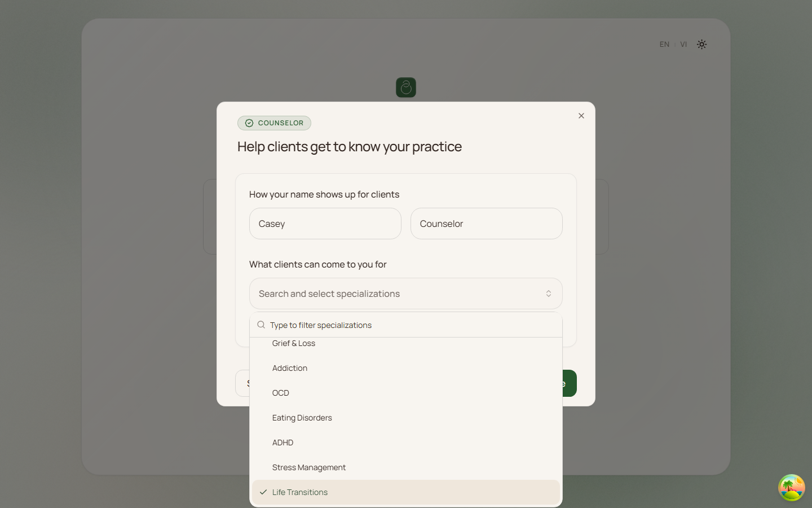The image size is (812, 508).
Task: Click the last name field with Counselor
Action: pyautogui.click(x=486, y=224)
